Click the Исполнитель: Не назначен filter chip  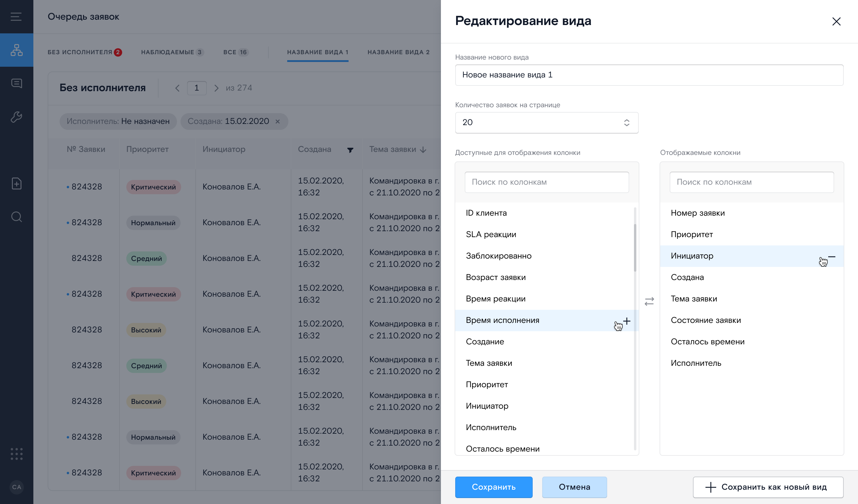(118, 122)
